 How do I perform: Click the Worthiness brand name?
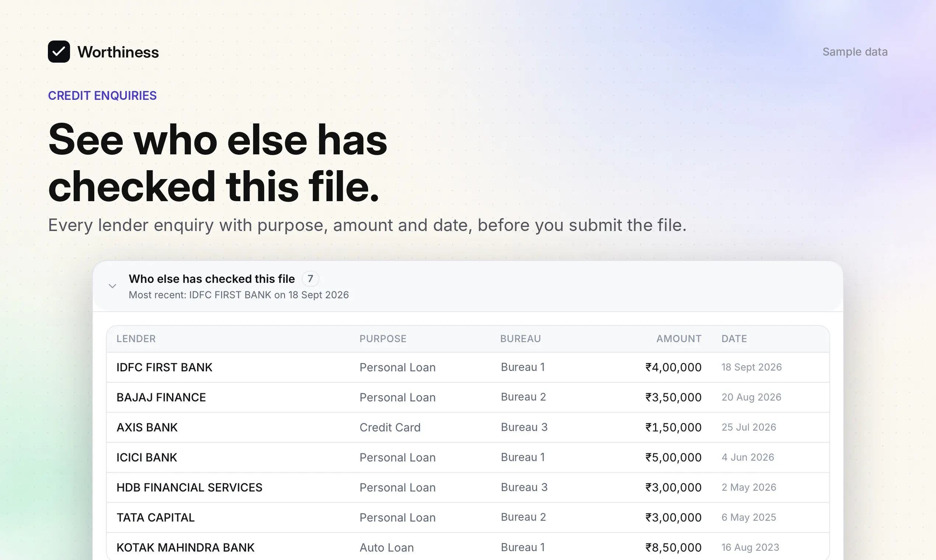[118, 52]
